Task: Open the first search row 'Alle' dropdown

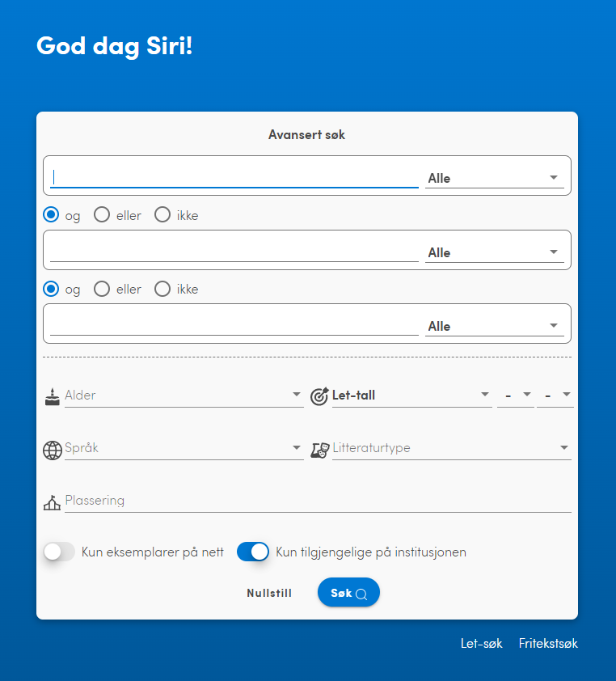Action: click(x=495, y=178)
